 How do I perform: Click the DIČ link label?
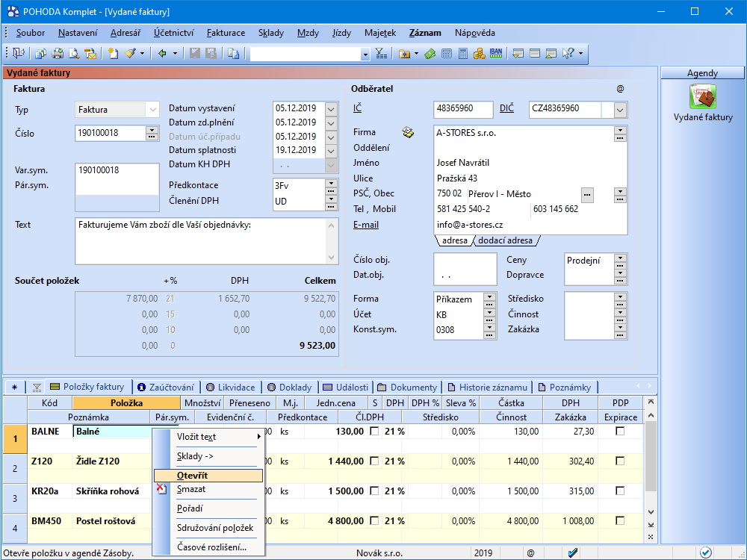point(507,108)
